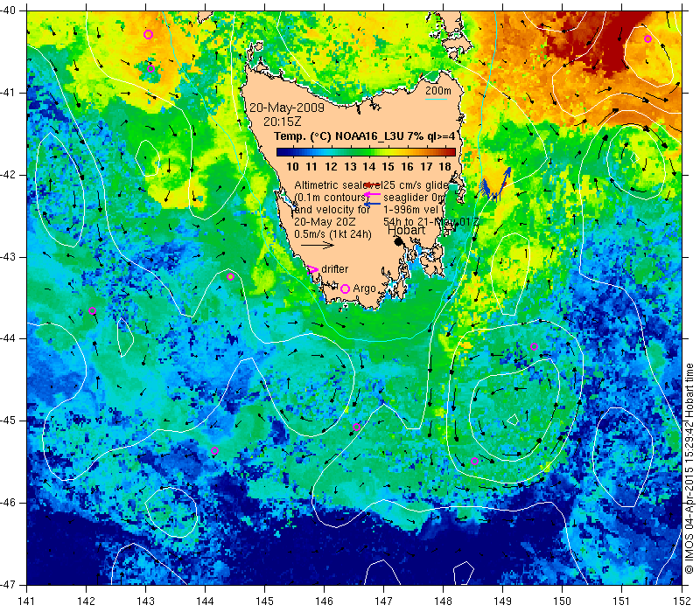Viewport: 700px width, 612px height.
Task: Click the 'Hobart' city label
Action: coord(406,230)
